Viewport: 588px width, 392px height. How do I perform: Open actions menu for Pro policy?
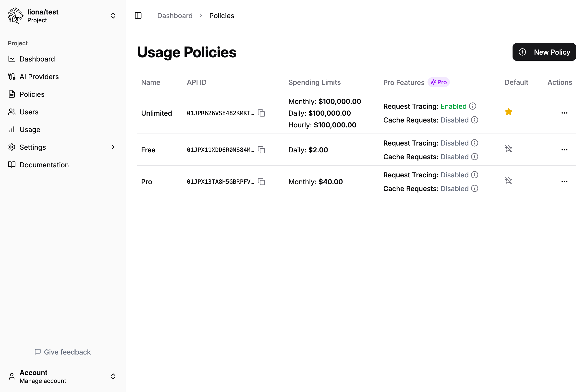pyautogui.click(x=564, y=182)
